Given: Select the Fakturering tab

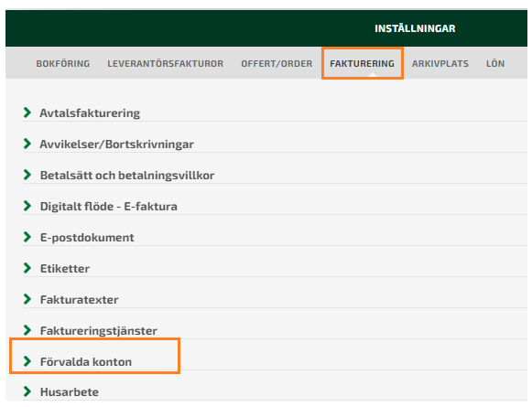Looking at the screenshot, I should pos(363,64).
